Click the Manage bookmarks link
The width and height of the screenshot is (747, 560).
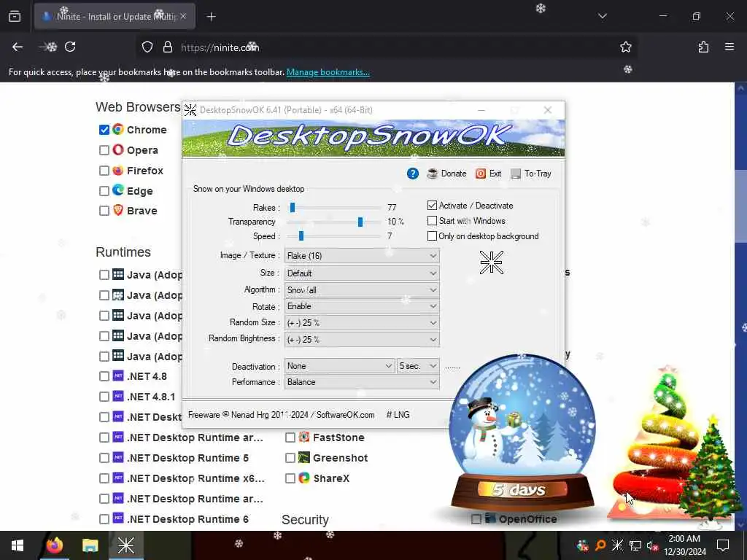tap(328, 72)
